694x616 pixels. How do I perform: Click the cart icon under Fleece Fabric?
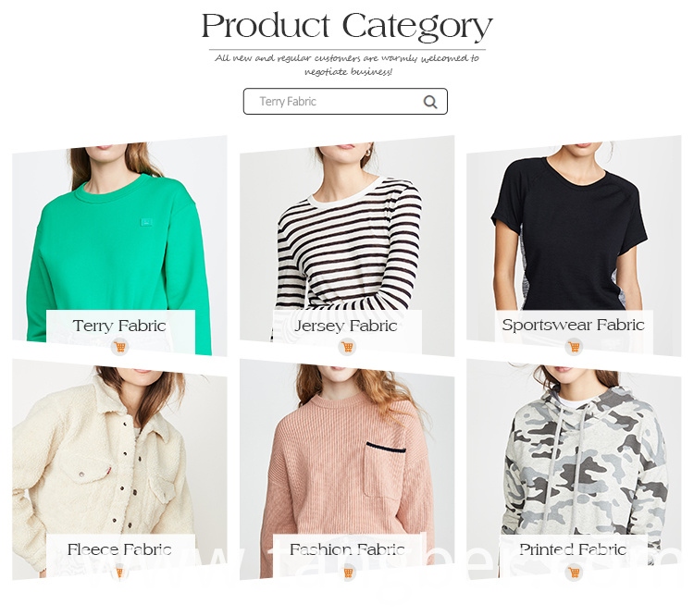(119, 573)
